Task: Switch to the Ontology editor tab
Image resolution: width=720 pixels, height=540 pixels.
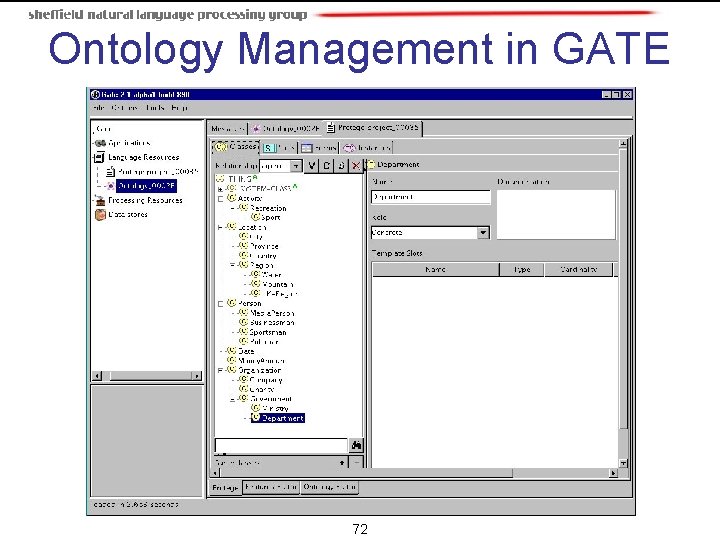Action: 330,487
